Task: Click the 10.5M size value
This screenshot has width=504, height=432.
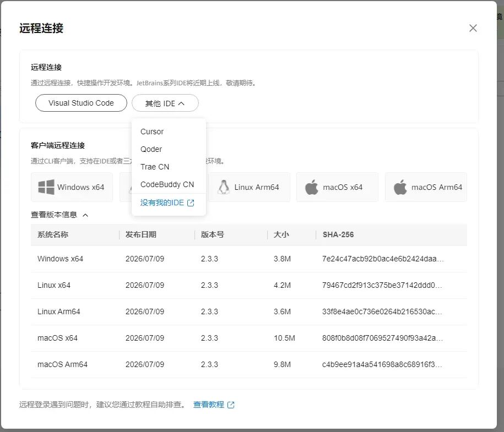Action: click(x=284, y=338)
